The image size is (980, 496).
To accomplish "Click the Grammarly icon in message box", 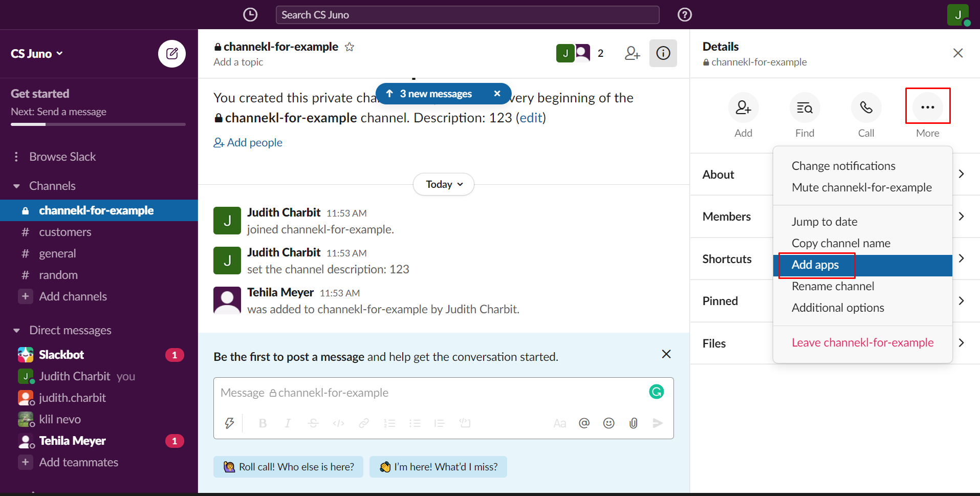I will [x=656, y=392].
